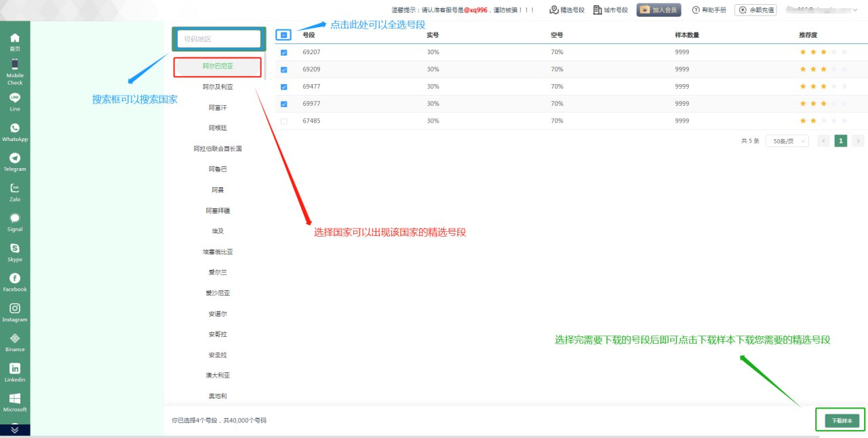Open the Binance section in the sidebar
868x438 pixels.
pos(15,340)
